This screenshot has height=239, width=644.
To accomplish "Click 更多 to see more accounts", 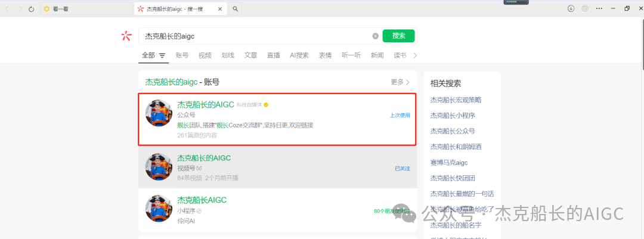I will pos(400,82).
